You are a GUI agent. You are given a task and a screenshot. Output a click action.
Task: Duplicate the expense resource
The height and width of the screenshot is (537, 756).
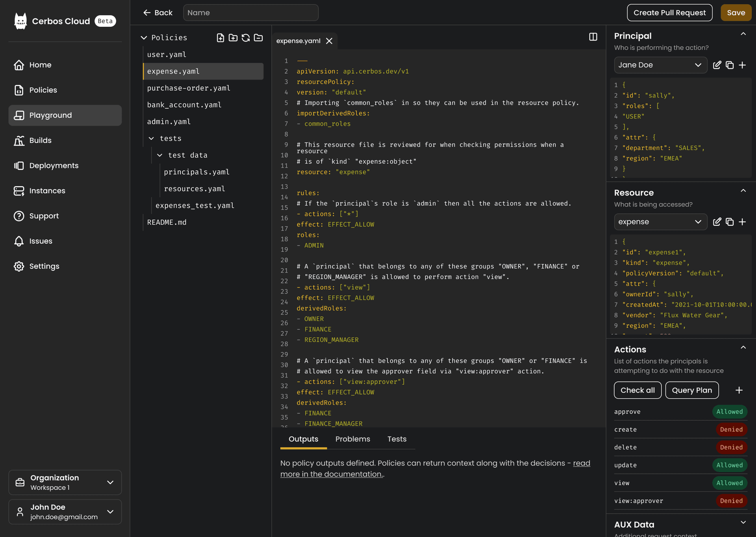(x=730, y=222)
